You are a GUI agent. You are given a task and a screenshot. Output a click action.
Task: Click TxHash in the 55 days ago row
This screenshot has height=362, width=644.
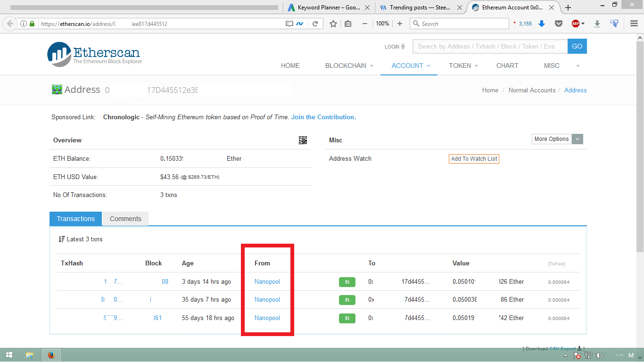click(x=113, y=318)
